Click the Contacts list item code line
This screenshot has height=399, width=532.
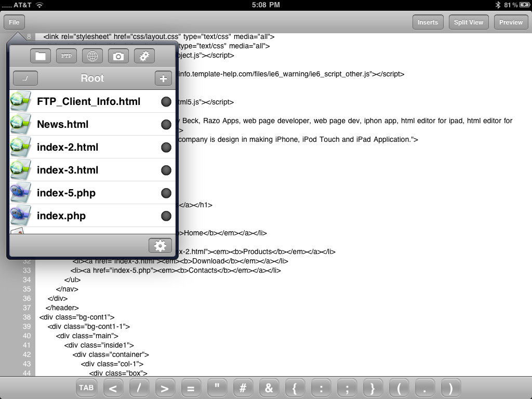click(x=176, y=270)
